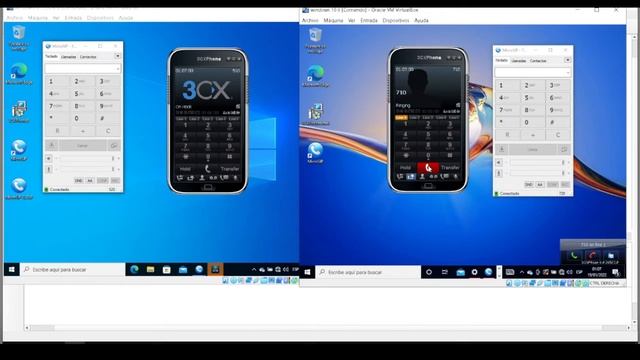This screenshot has height=360, width=640.
Task: Toggle DND in left MicroSIP
Action: pos(78,180)
